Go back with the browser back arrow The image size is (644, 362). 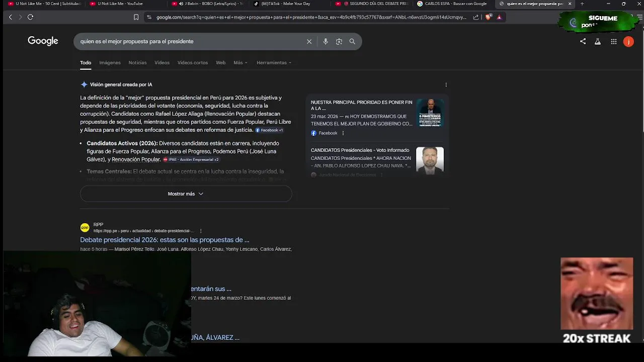click(x=10, y=17)
